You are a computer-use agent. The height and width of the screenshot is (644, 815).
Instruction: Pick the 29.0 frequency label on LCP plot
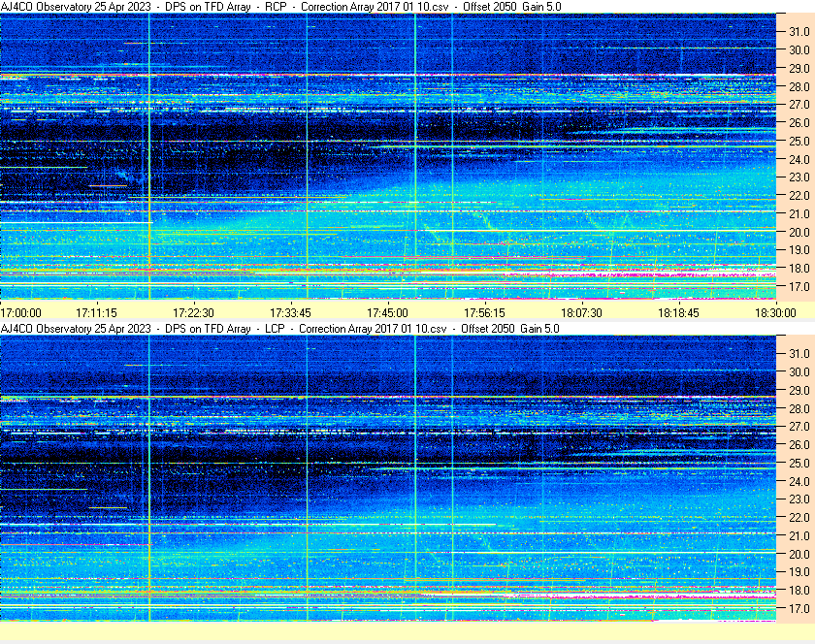(799, 390)
